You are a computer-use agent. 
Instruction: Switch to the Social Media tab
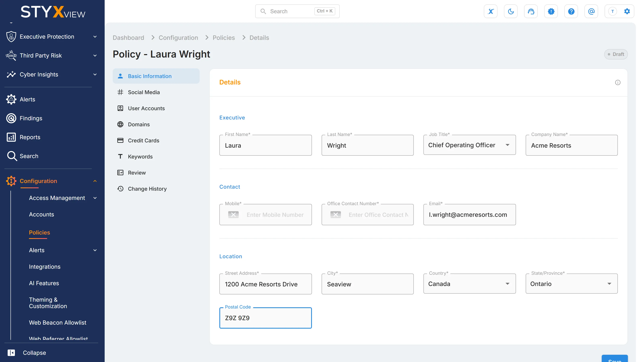(x=156, y=92)
